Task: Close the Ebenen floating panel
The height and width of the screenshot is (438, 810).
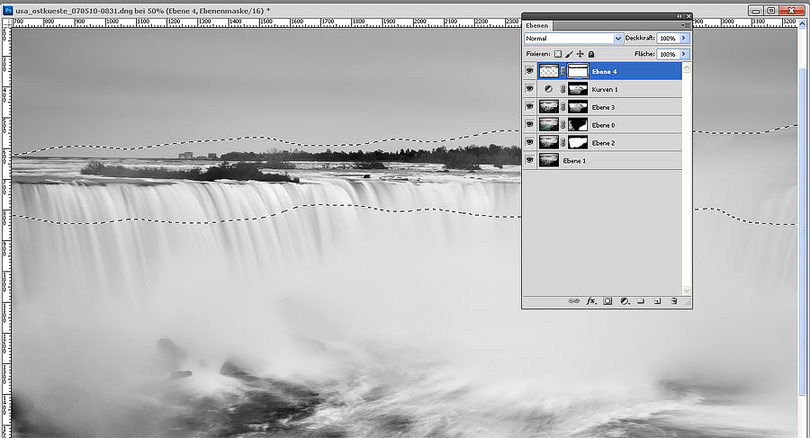Action: click(x=688, y=17)
